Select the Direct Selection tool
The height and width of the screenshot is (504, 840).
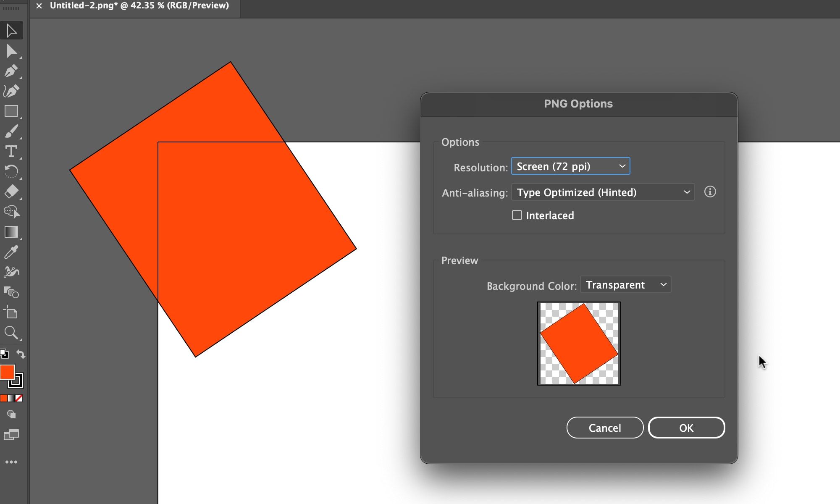pos(12,51)
